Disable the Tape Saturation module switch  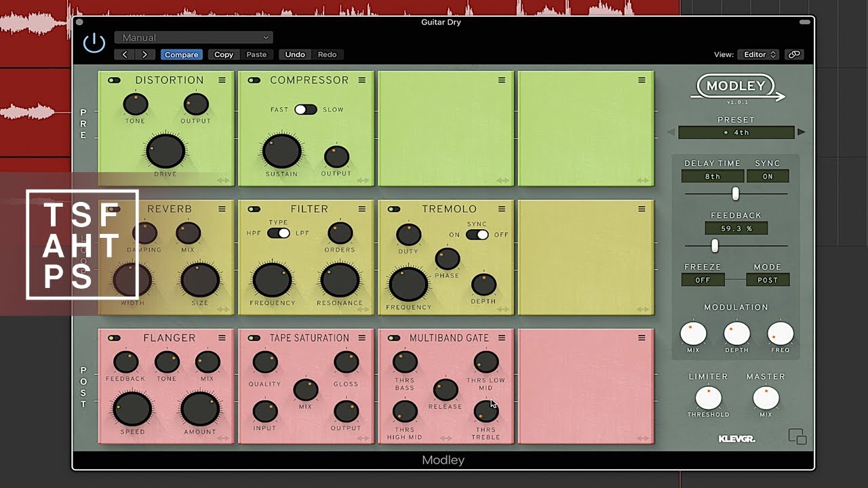click(254, 338)
